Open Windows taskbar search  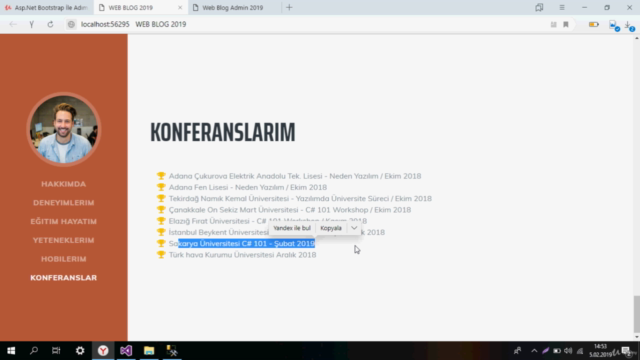34,351
